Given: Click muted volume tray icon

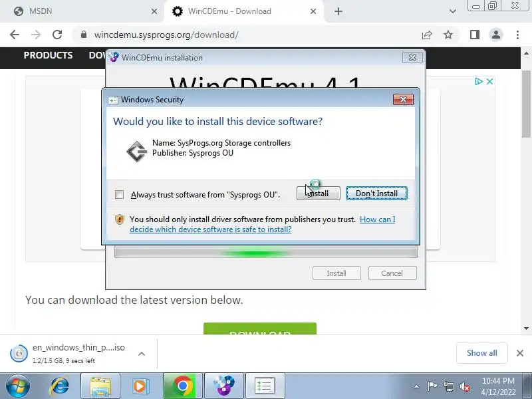Looking at the screenshot, I should point(464,386).
